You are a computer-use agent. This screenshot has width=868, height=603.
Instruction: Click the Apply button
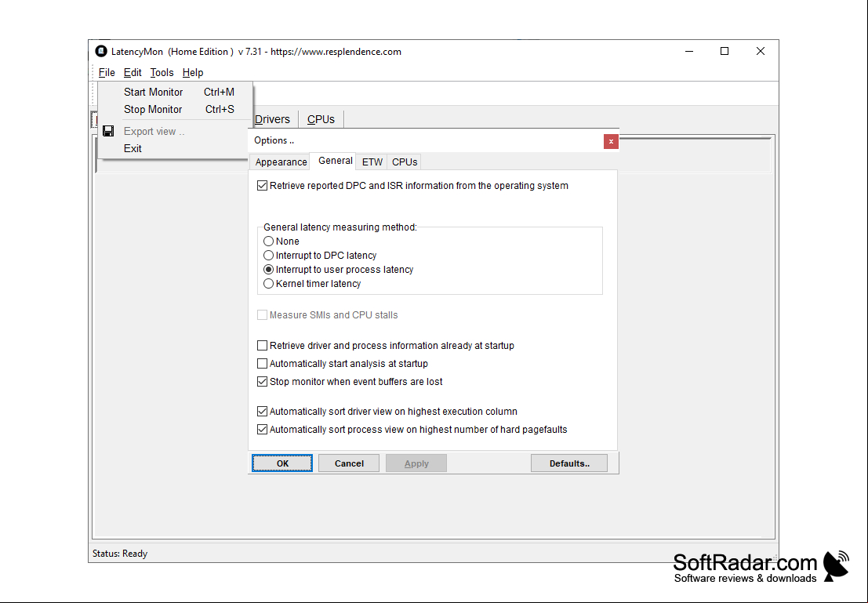click(416, 463)
